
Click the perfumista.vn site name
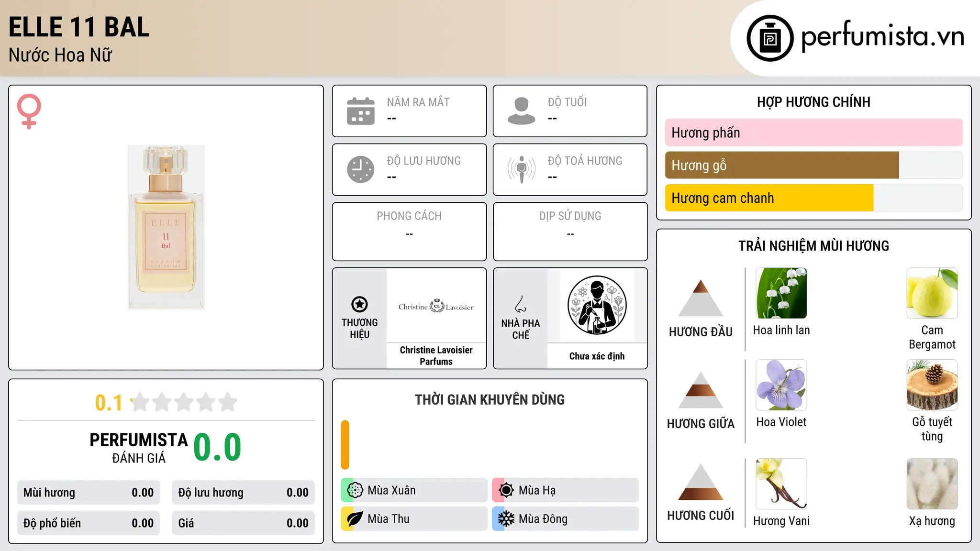tap(883, 36)
